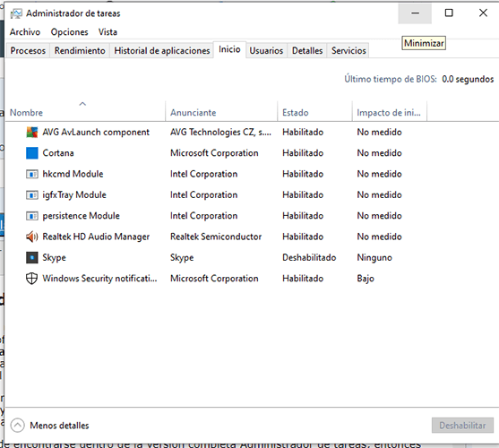The height and width of the screenshot is (448, 499).
Task: Click the Realtek HD Audio speaker icon
Action: tap(32, 237)
